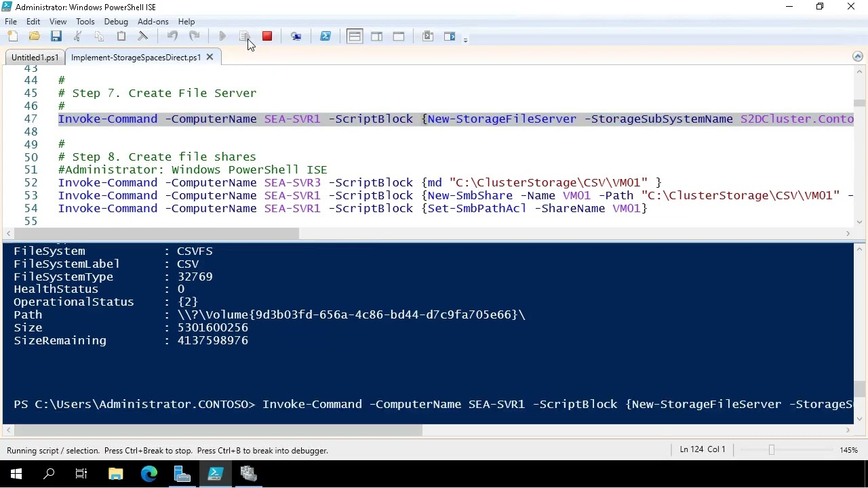Open the Edit menu

[x=33, y=22]
